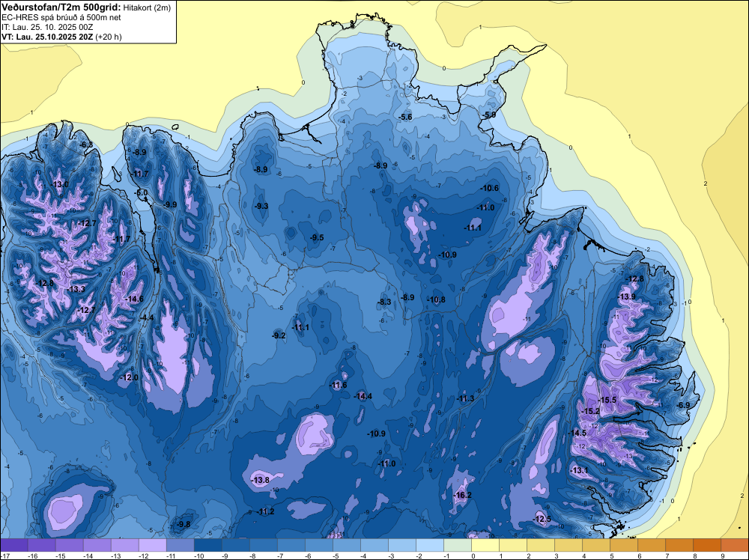Viewport: 749px width, 560px height.
Task: Click the -5.6 temperature value in the north
Action: (405, 117)
